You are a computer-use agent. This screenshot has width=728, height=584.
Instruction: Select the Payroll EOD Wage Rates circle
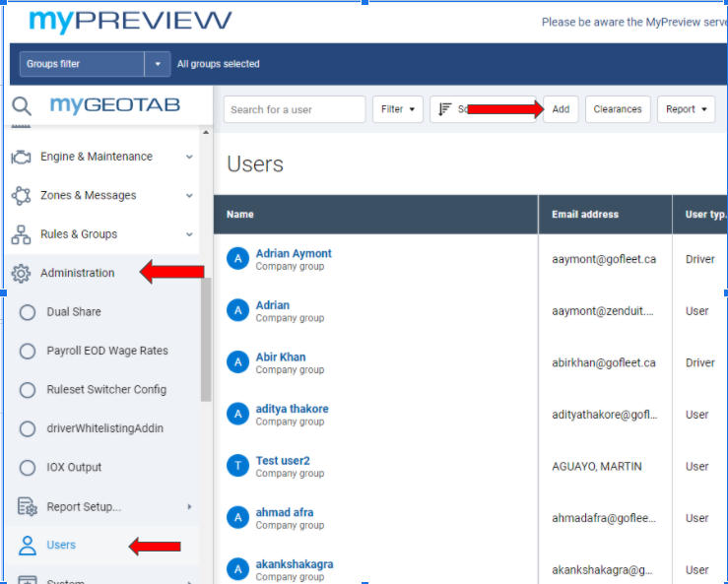click(28, 351)
